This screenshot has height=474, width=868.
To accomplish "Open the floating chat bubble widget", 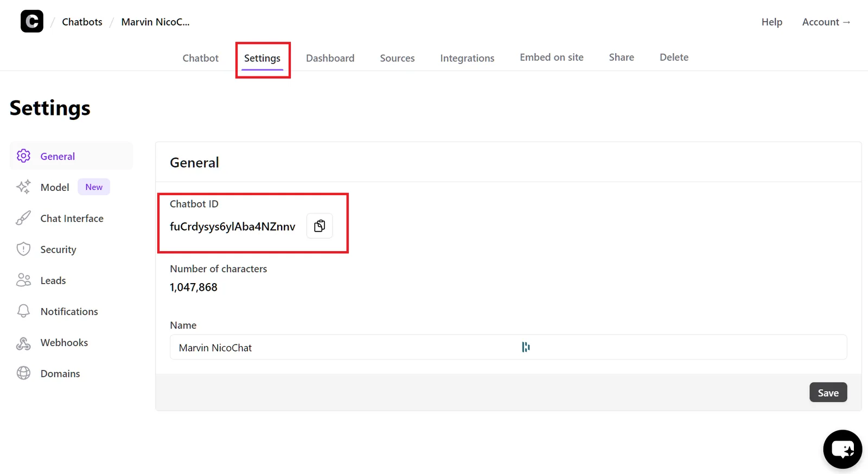I will [843, 449].
